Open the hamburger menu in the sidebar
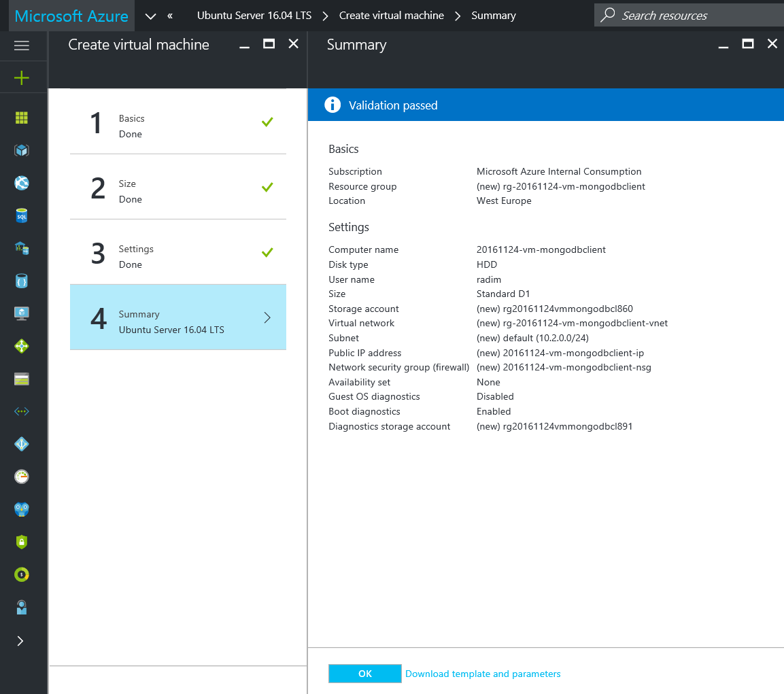The width and height of the screenshot is (784, 694). (x=22, y=46)
